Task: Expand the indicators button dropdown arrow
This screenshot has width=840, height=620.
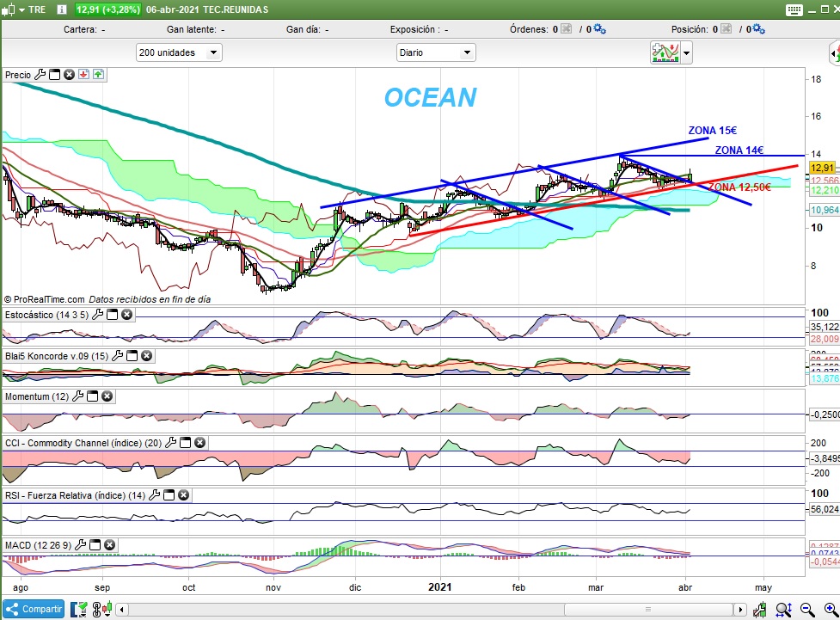Action: [686, 52]
